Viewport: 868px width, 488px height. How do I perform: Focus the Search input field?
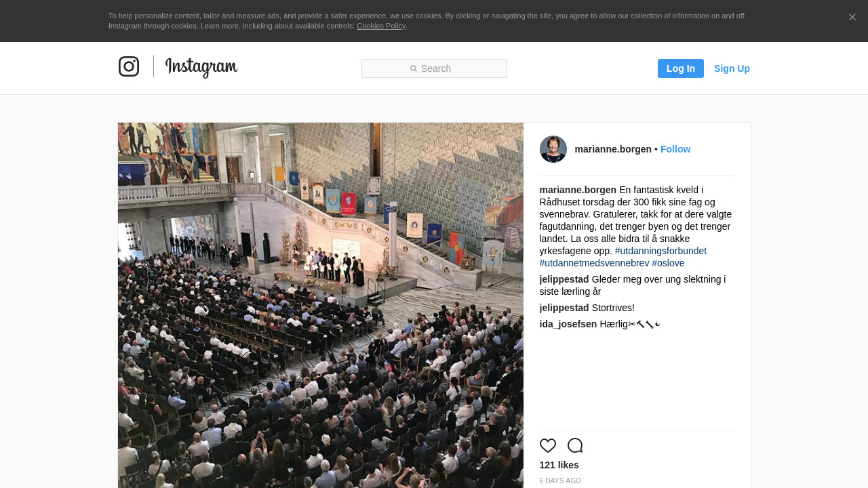[x=434, y=68]
